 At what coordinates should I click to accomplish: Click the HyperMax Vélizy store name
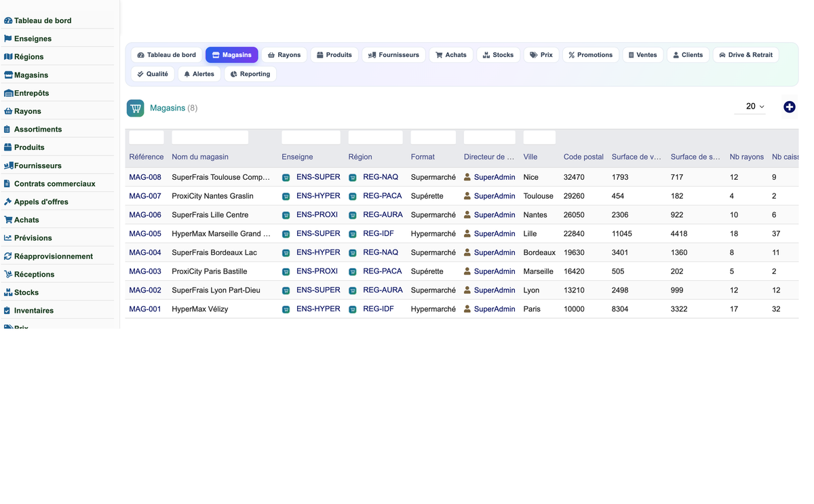coord(200,309)
